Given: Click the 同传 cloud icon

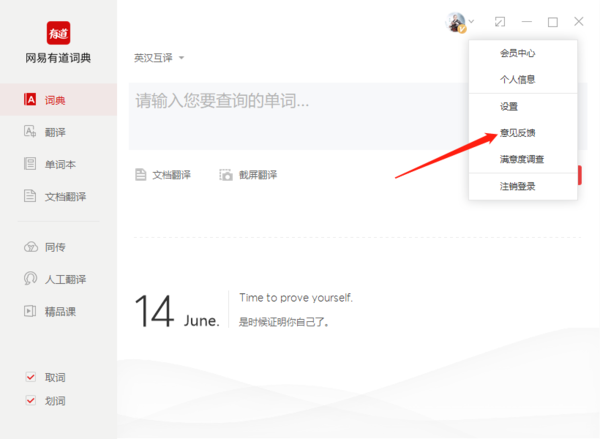Looking at the screenshot, I should [x=31, y=247].
